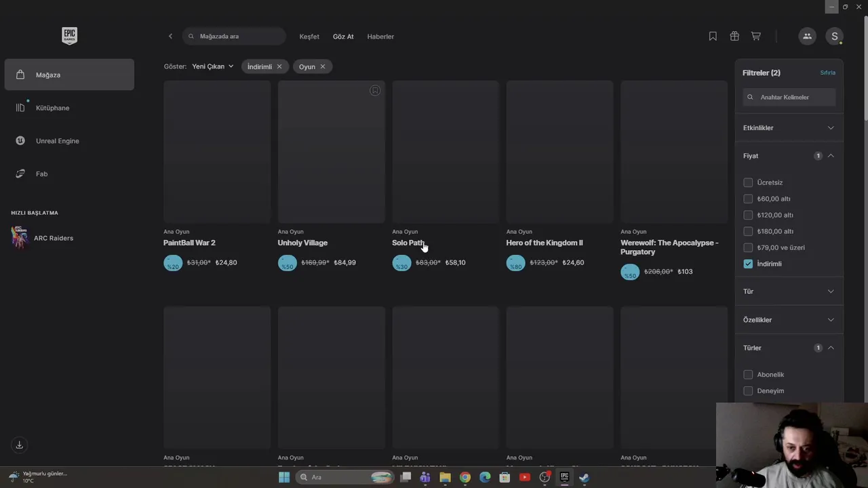Click the taskbar Ara search box
The width and height of the screenshot is (868, 488).
coord(345,477)
